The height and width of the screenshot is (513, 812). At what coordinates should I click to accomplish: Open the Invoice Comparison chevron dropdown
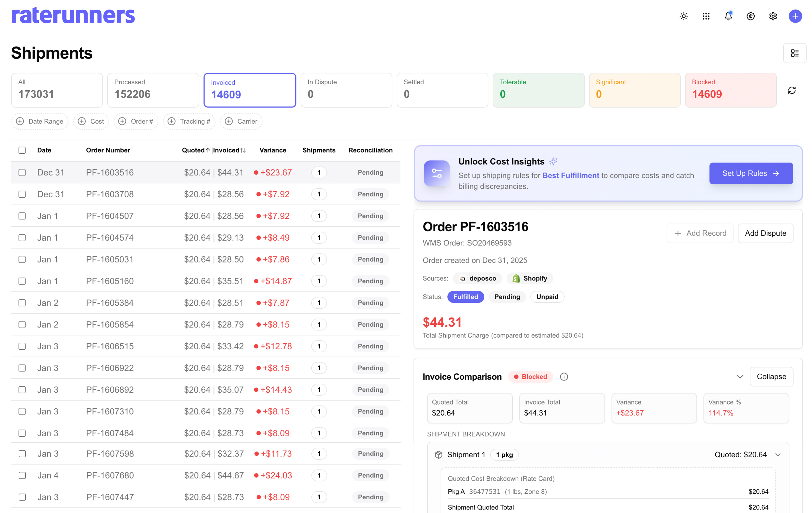click(740, 377)
